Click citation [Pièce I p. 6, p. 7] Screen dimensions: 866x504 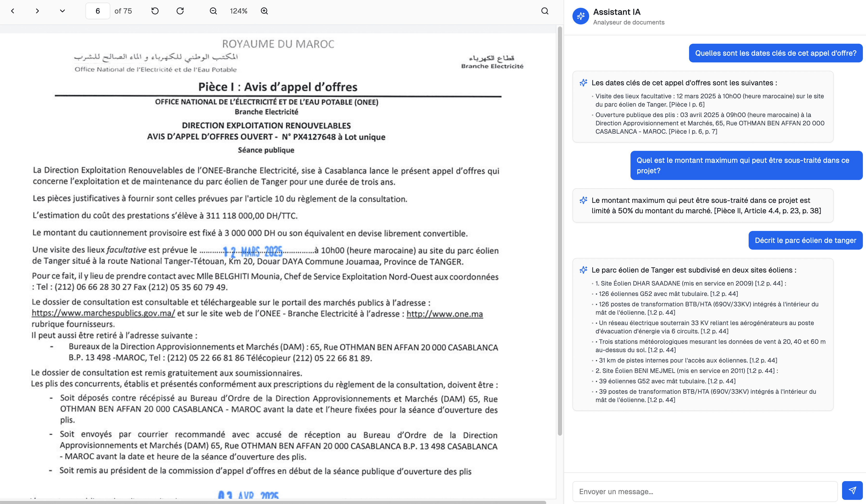point(693,132)
